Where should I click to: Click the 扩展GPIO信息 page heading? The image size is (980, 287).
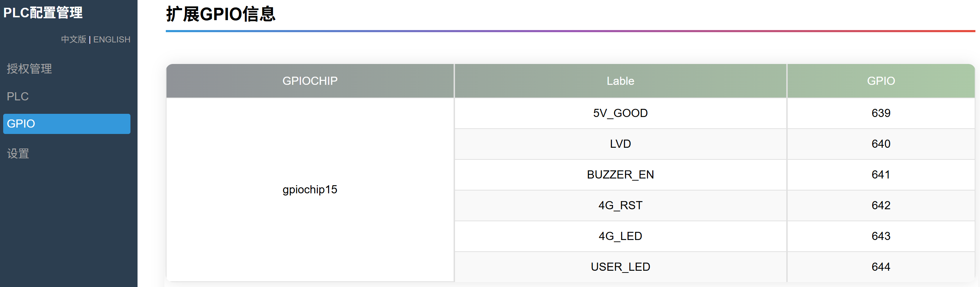[221, 14]
